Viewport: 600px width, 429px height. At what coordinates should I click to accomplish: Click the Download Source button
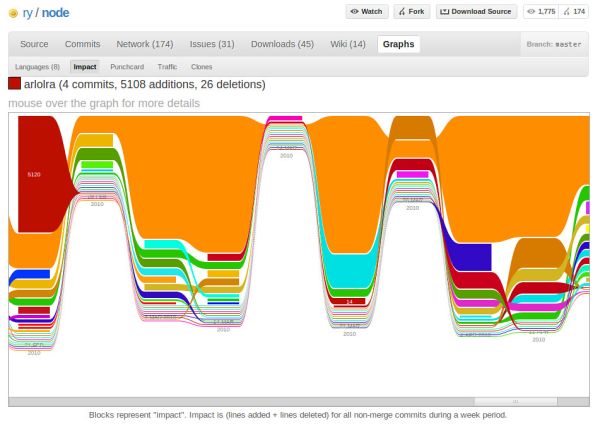click(476, 11)
